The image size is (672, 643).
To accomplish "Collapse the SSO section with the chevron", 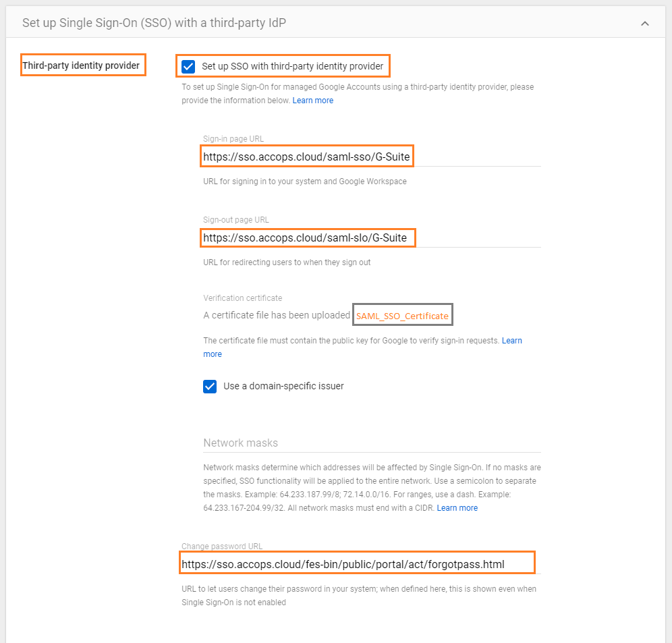I will 644,23.
